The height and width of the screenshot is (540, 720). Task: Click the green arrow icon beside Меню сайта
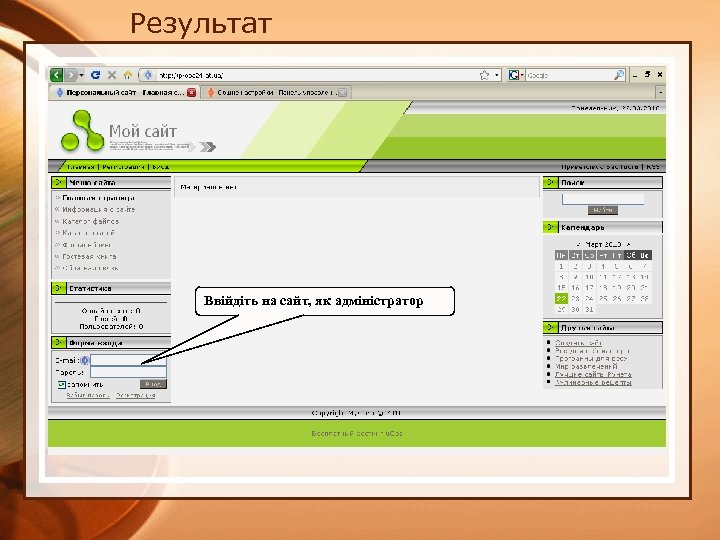coord(59,182)
